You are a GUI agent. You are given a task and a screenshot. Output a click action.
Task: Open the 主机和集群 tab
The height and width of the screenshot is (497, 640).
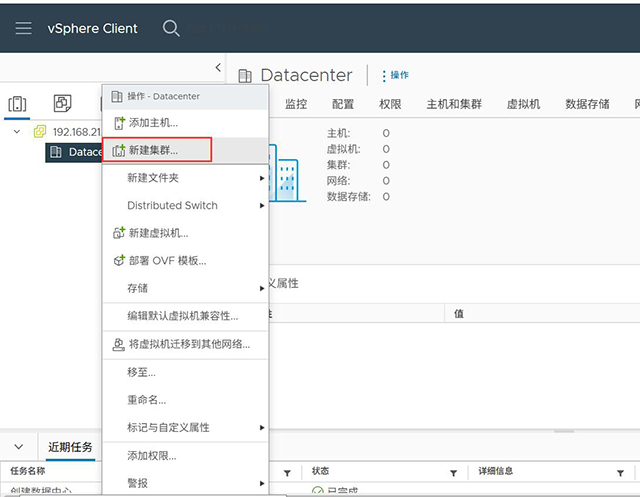click(454, 104)
